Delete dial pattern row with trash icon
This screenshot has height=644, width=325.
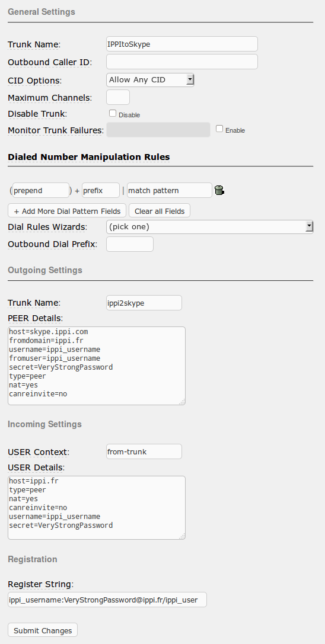pyautogui.click(x=219, y=190)
